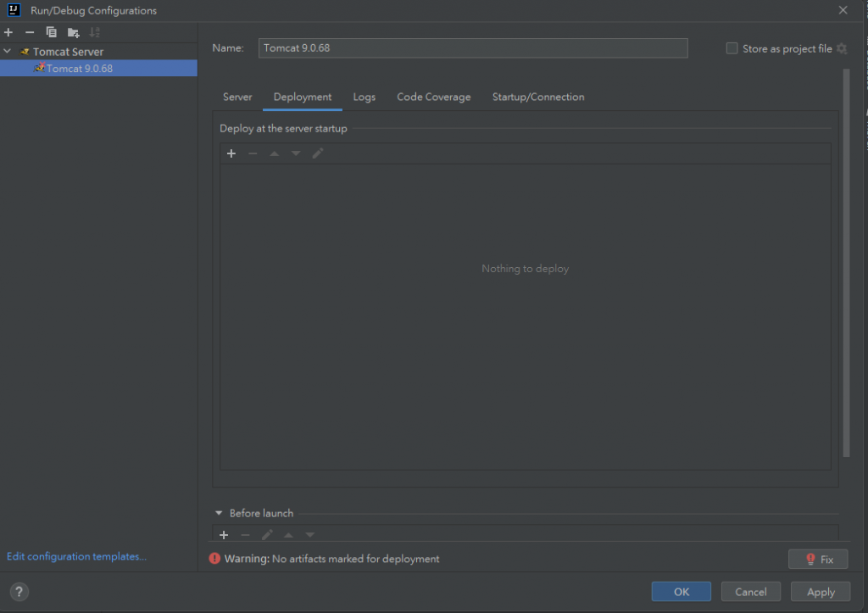Close the Run/Debug Configurations dialog
The height and width of the screenshot is (613, 868).
coord(843,10)
